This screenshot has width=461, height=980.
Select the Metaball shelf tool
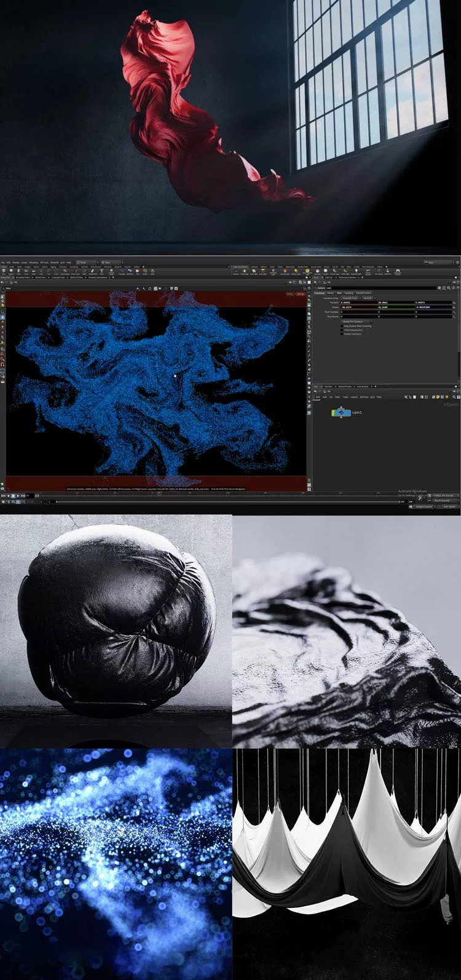[129, 271]
